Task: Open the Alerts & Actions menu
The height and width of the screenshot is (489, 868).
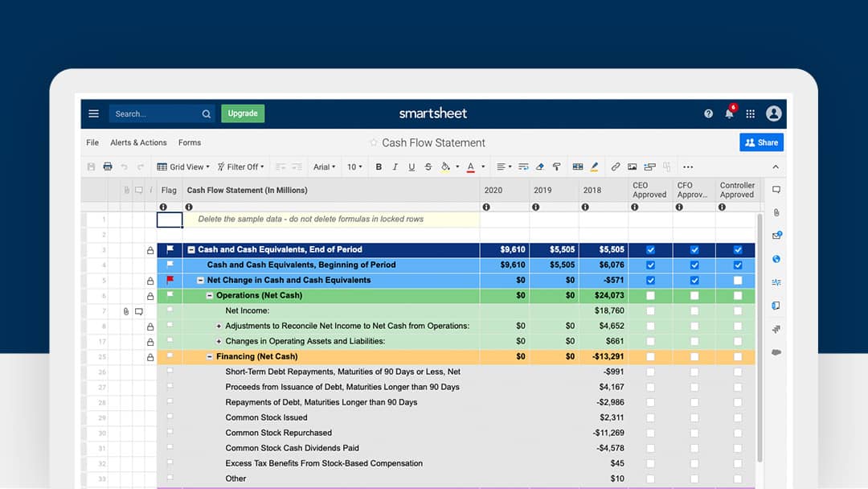Action: pyautogui.click(x=137, y=142)
